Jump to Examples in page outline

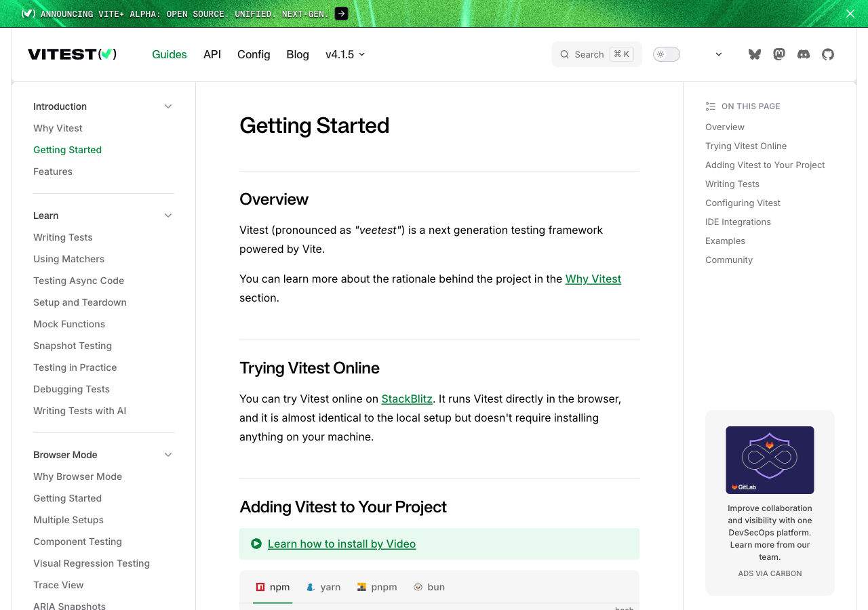[x=725, y=241]
